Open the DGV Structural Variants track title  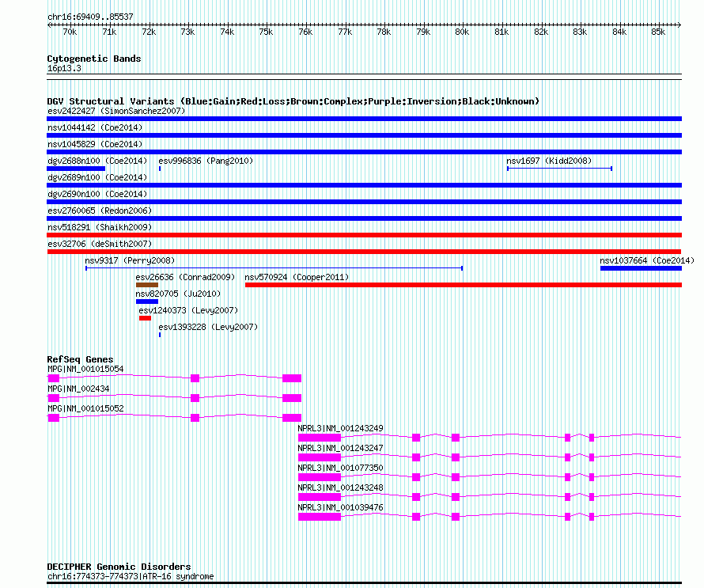click(293, 101)
